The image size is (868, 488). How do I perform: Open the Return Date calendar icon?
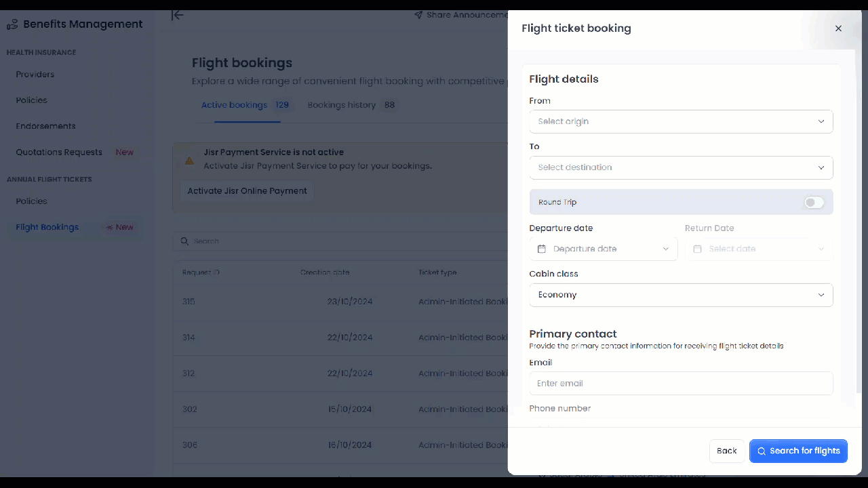[x=697, y=249]
